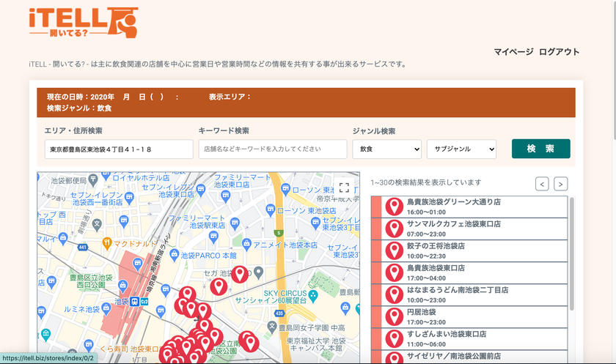Focus the エリア・住所検索 address field
Image resolution: width=616 pixels, height=364 pixels.
pos(119,149)
